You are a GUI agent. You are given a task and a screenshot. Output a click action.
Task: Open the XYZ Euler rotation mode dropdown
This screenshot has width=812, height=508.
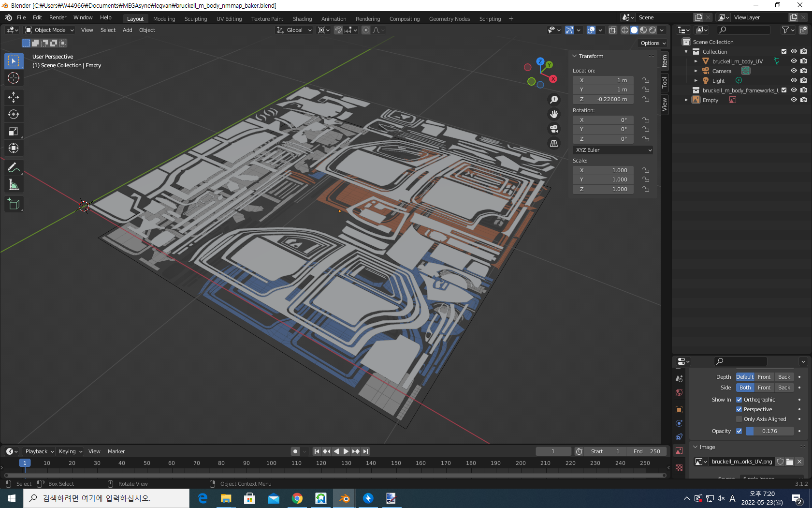point(613,150)
